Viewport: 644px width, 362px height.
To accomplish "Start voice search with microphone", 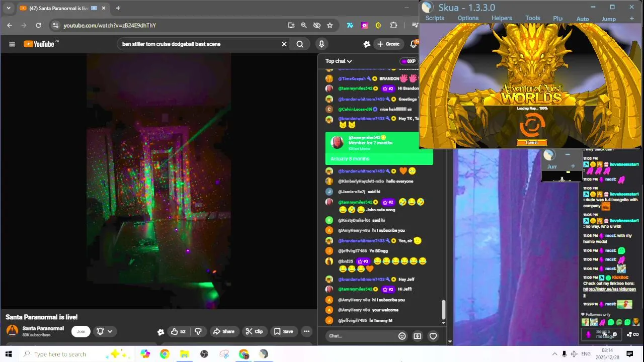I will (x=321, y=44).
